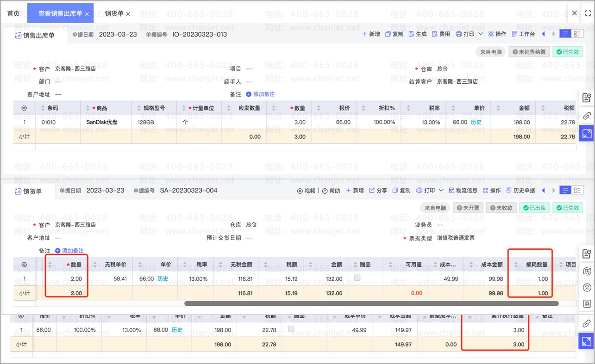The image size is (595, 364).
Task: Click the 打印 printer icon in 销售出库单
Action: pyautogui.click(x=458, y=34)
